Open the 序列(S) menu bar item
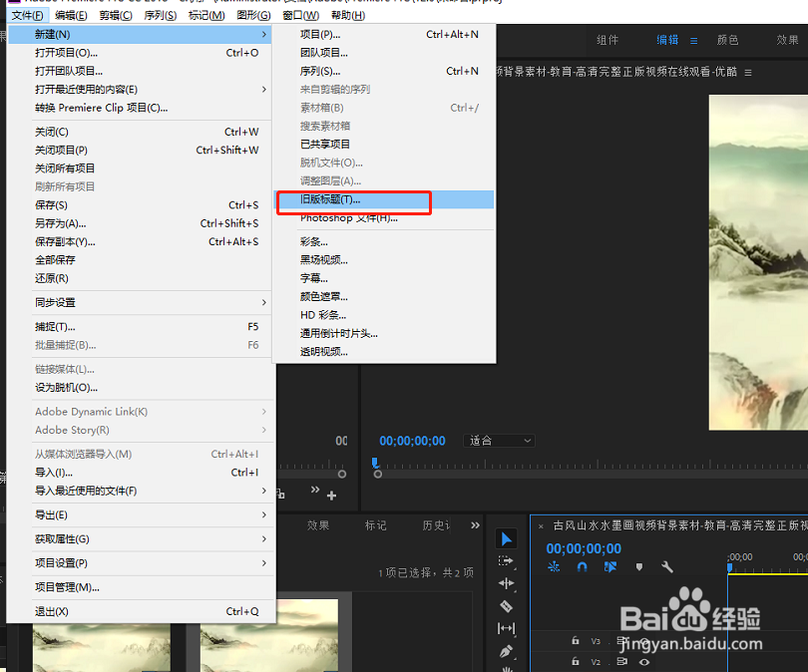This screenshot has height=672, width=808. pos(161,15)
